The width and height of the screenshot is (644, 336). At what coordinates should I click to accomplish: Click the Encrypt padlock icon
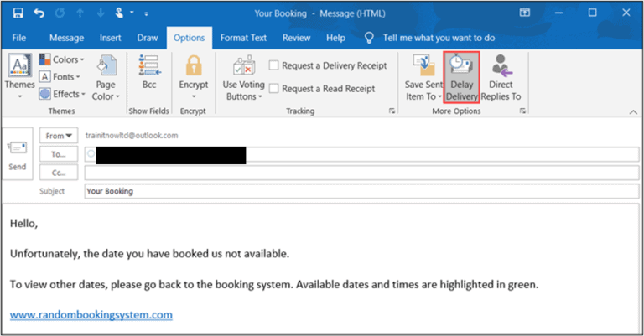tap(194, 66)
